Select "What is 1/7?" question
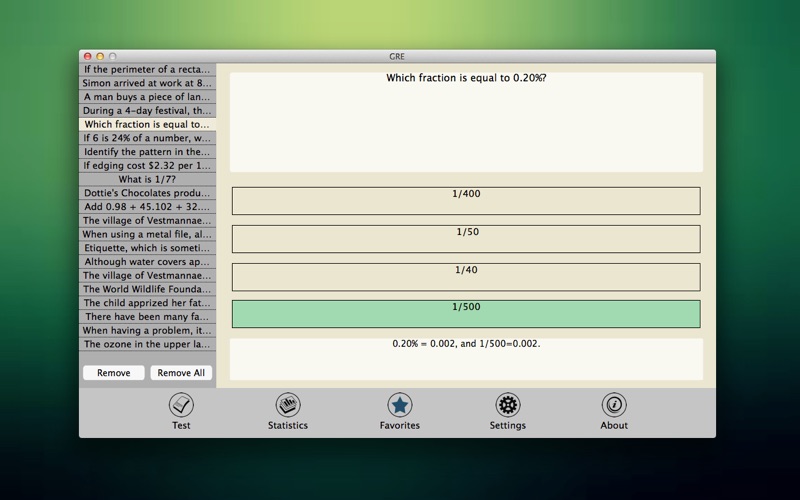The width and height of the screenshot is (800, 500). (147, 180)
